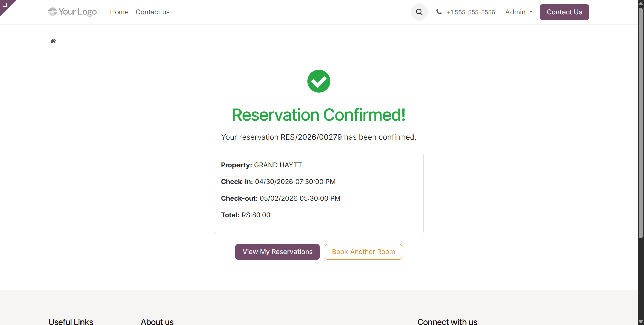Click the Your Logo site logo
Screen dimensions: 644x325
tap(72, 12)
